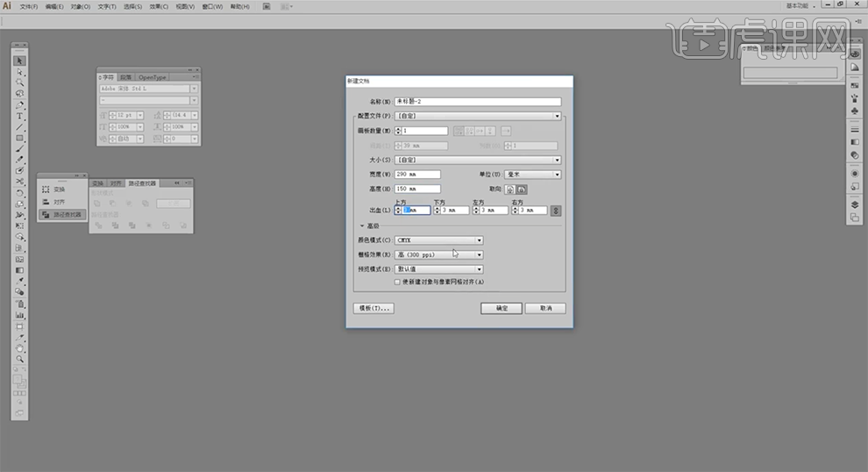The width and height of the screenshot is (868, 472).
Task: Collapse the 高级 advanced section
Action: pos(362,226)
